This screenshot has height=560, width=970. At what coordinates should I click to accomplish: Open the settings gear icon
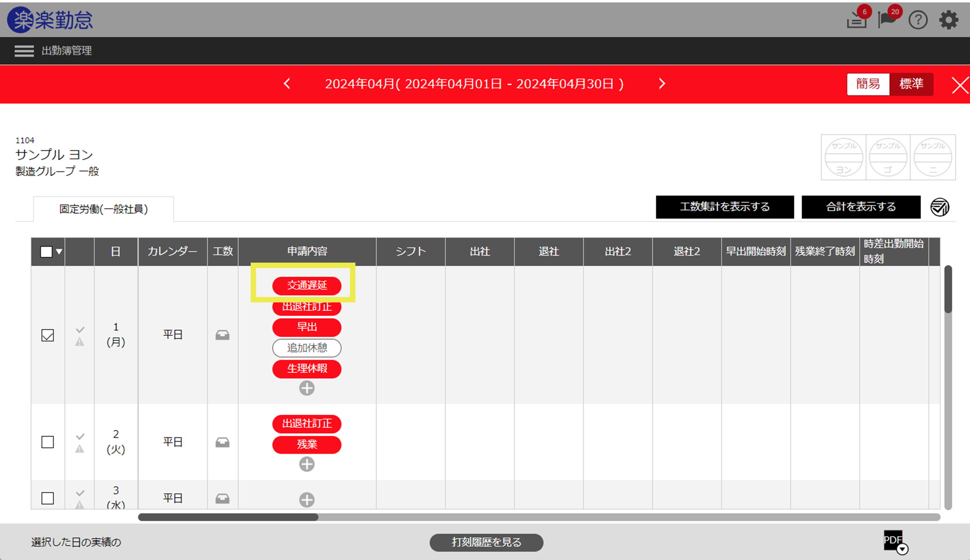click(949, 20)
